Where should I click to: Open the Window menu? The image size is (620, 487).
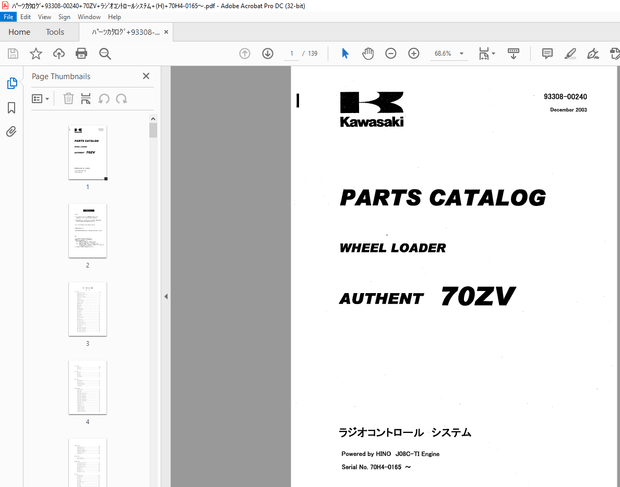89,17
